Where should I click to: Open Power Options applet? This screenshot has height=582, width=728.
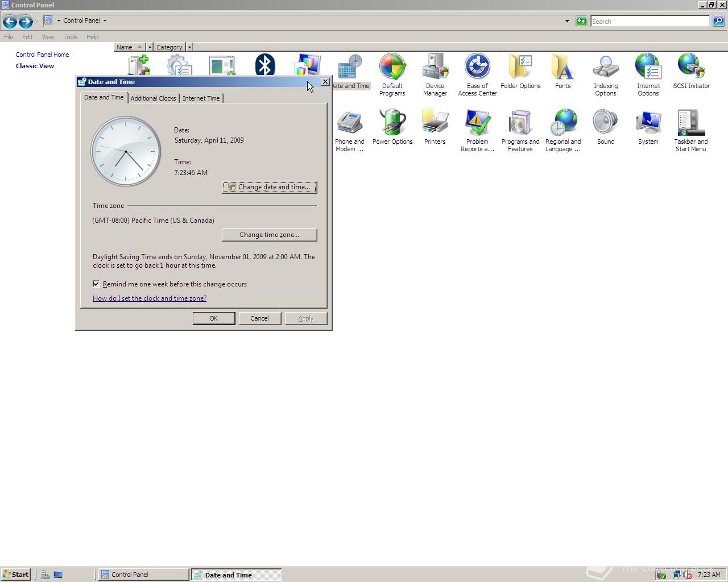click(x=392, y=128)
